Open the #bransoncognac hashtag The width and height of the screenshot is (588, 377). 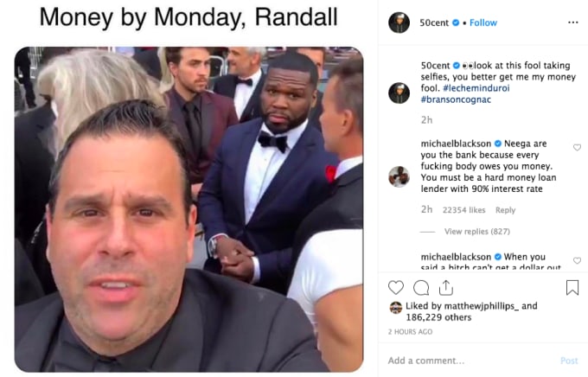pyautogui.click(x=456, y=99)
